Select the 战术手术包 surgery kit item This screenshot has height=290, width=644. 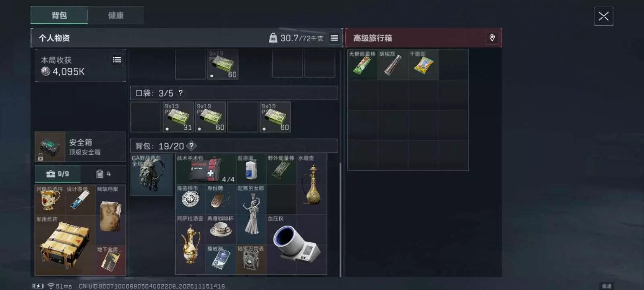206,169
